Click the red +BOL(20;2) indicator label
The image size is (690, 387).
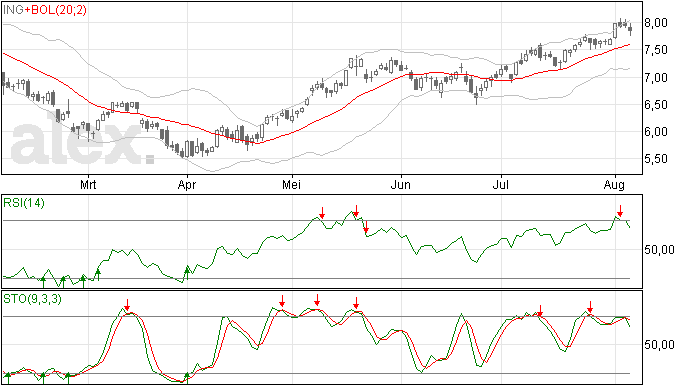point(56,10)
